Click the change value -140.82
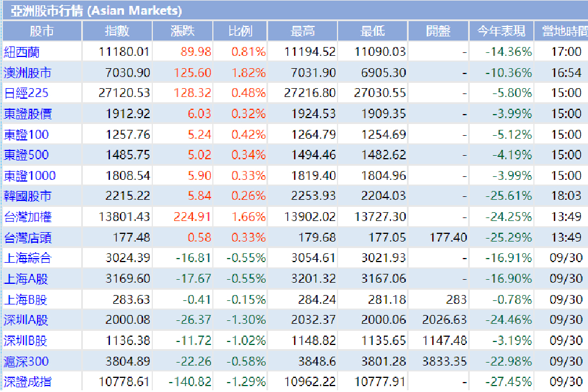The height and width of the screenshot is (392, 588). pyautogui.click(x=190, y=382)
